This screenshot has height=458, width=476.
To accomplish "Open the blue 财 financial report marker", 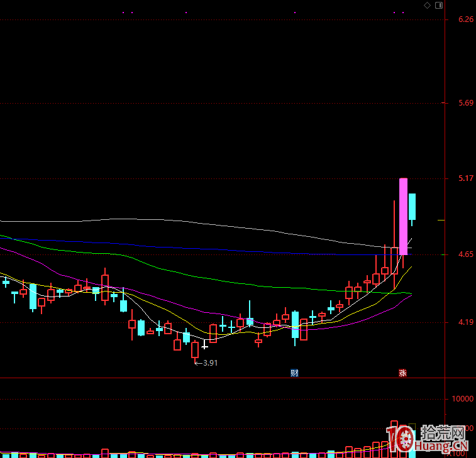I will click(x=294, y=373).
